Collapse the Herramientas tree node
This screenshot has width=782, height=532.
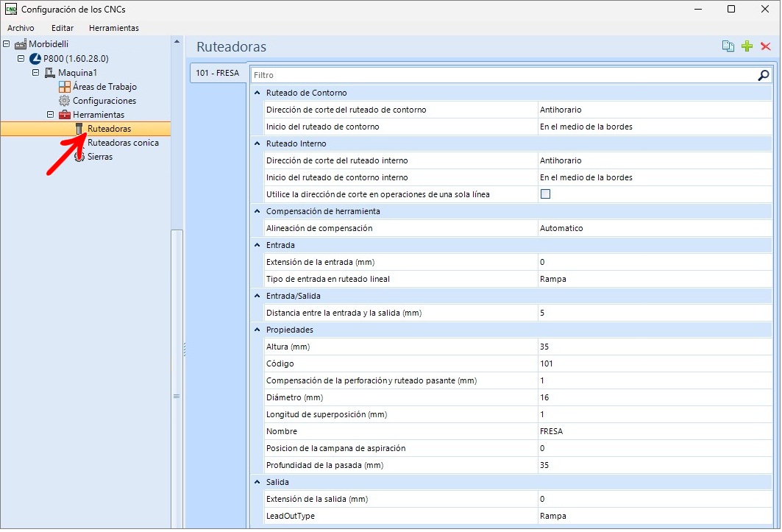(50, 114)
